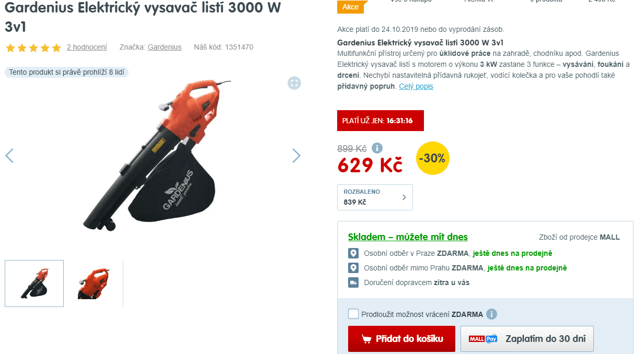Click delivery truck icon for courier delivery
Viewport: 644px width, 354px height.
pos(353,282)
